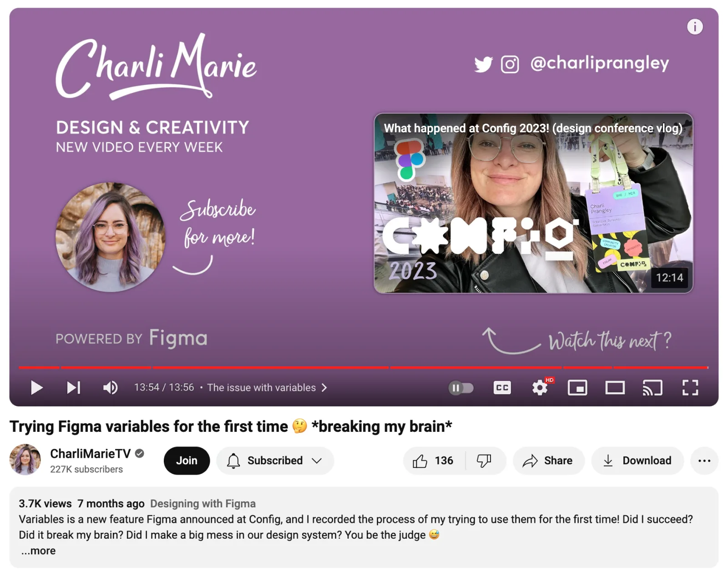Expand the chapter 'The issue with variables'
Viewport: 728px width, 581px height.
[x=267, y=388]
